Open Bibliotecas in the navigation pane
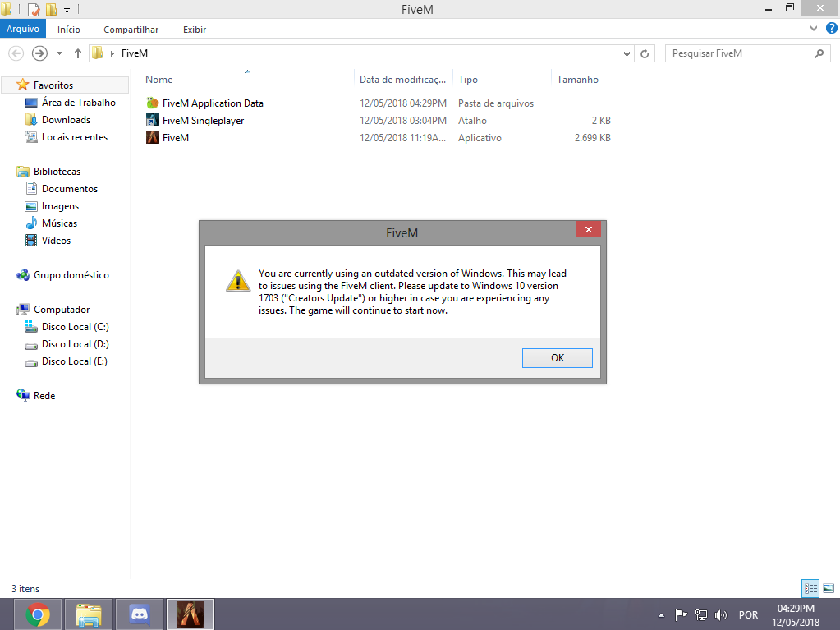This screenshot has height=630, width=840. [x=57, y=172]
